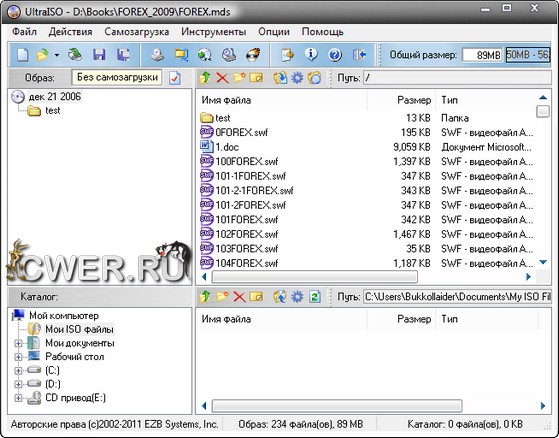The width and height of the screenshot is (559, 438).
Task: Click the media capacity bar next to 89MB
Action: point(528,55)
